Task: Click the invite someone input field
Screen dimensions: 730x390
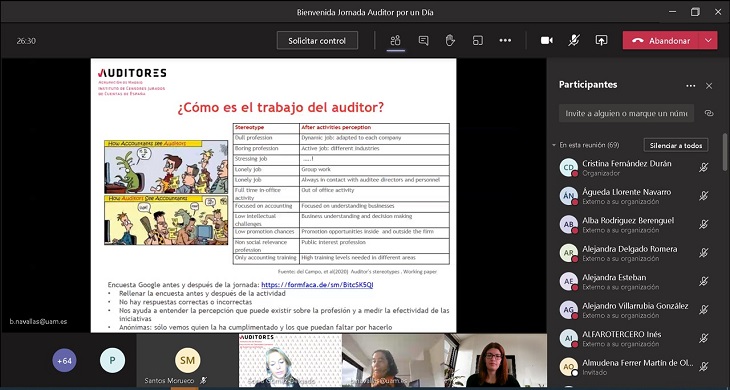Action: click(626, 113)
